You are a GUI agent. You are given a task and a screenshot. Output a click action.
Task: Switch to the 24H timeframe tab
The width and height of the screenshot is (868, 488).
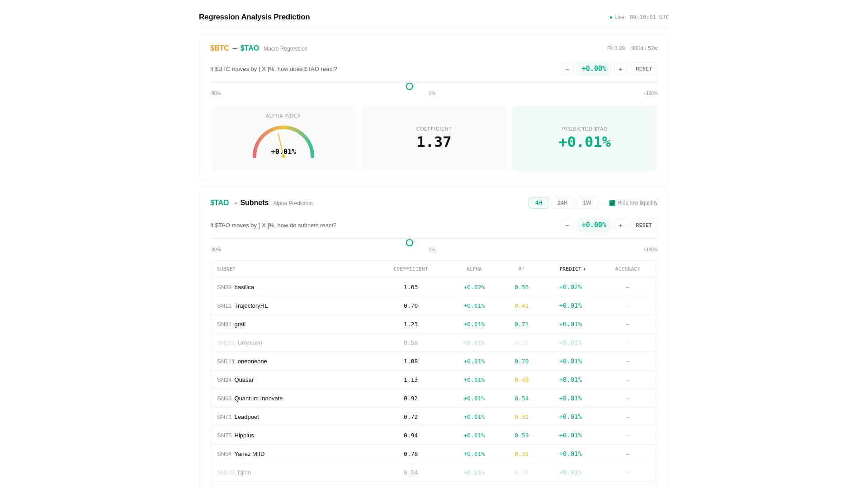[562, 203]
